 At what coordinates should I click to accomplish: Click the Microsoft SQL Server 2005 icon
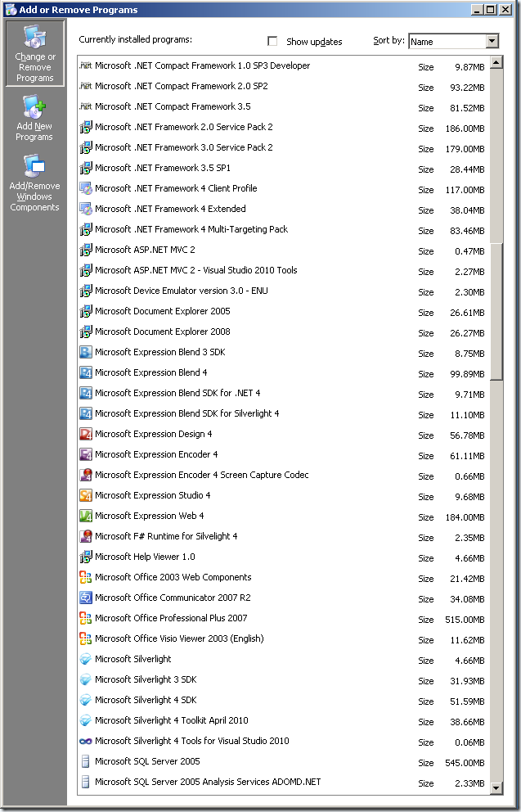point(85,761)
